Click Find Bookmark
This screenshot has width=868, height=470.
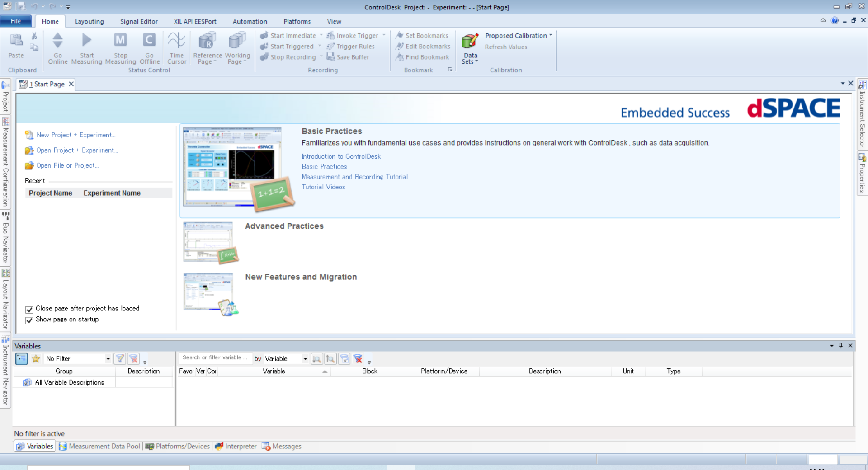423,57
